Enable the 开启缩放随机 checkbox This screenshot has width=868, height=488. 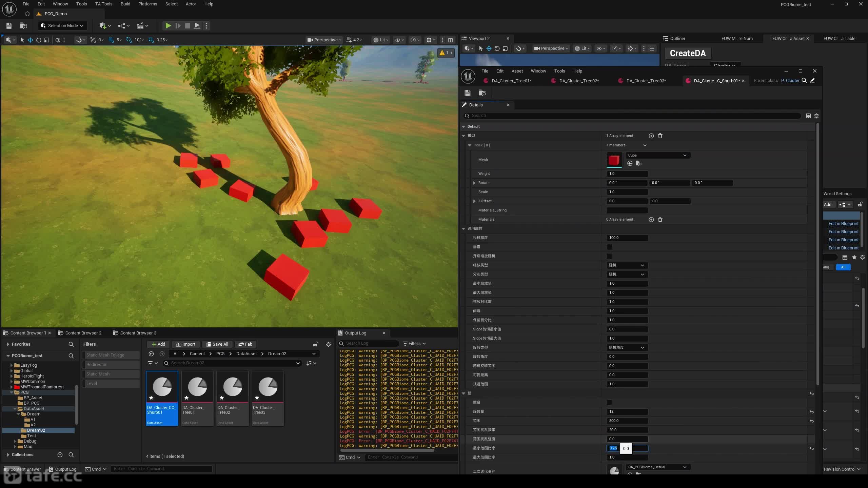click(x=609, y=256)
